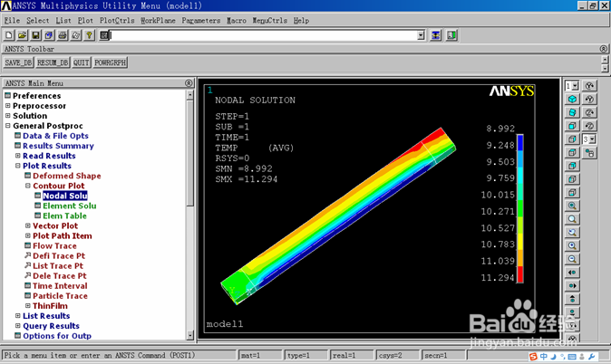Screen dimensions: 611x364
Task: Open a file with the folder icon
Action: point(23,35)
